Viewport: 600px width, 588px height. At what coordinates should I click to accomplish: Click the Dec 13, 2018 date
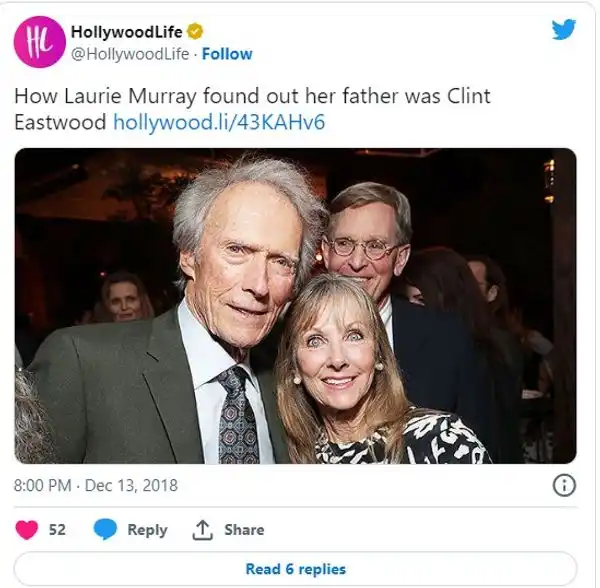click(x=133, y=486)
